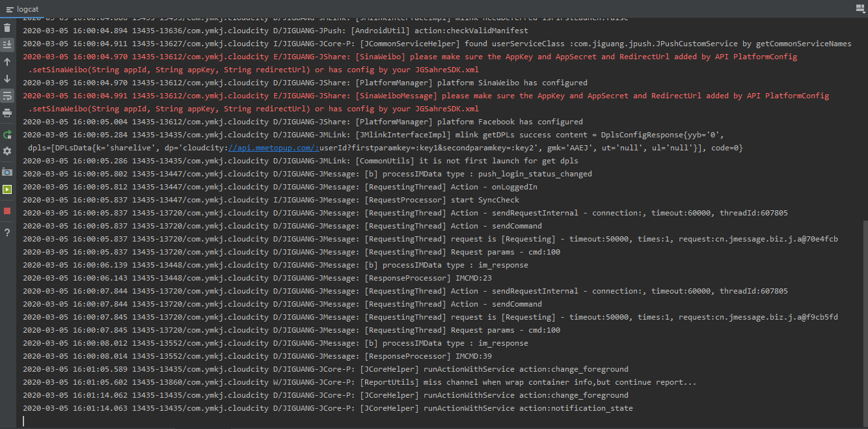This screenshot has height=429, width=868.
Task: Click the red SinaWeiboMessage error line
Action: 426,96
